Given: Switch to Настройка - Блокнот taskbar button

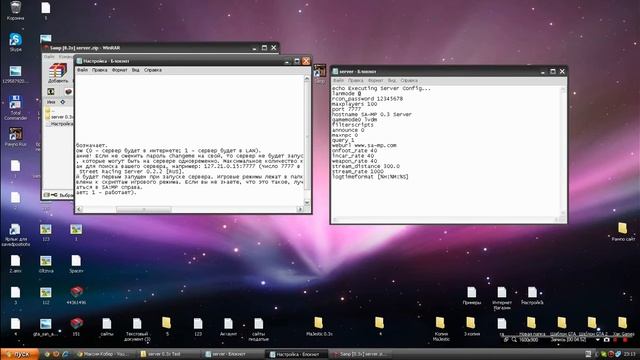Looking at the screenshot, I should (297, 354).
